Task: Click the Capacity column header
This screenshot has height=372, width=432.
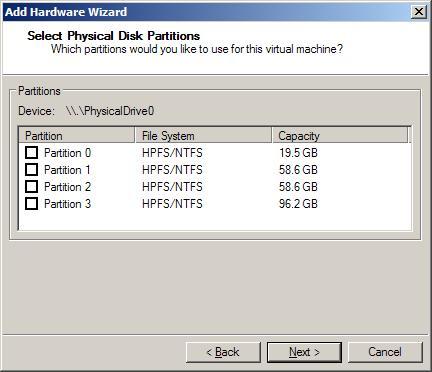Action: (340, 135)
